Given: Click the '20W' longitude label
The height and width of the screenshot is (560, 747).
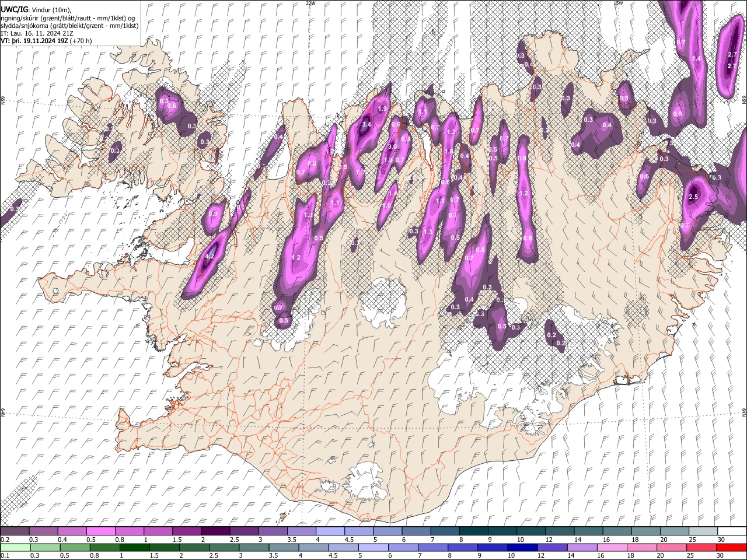Looking at the screenshot, I should click(310, 3).
